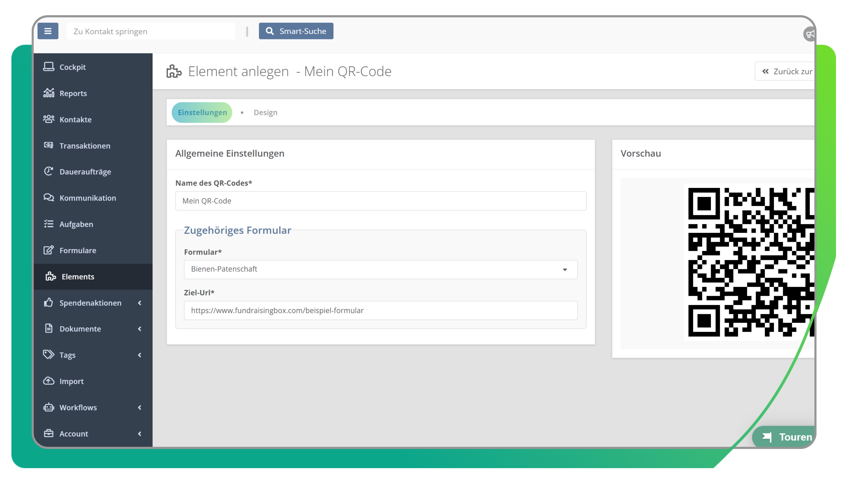Click the Daueraufträge recurring icon

[x=49, y=171]
